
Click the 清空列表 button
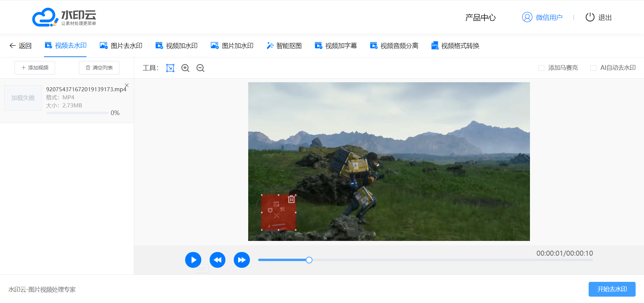point(99,68)
